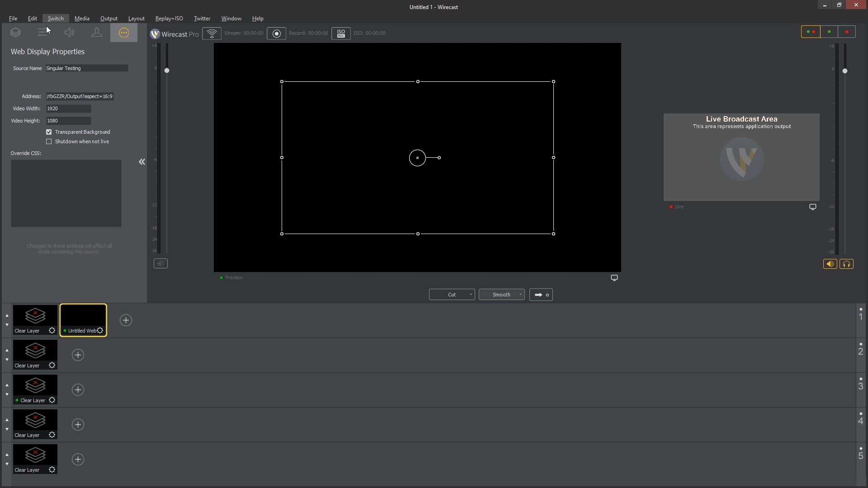Collapse the properties panel with double chevron
This screenshot has width=868, height=488.
tap(142, 162)
